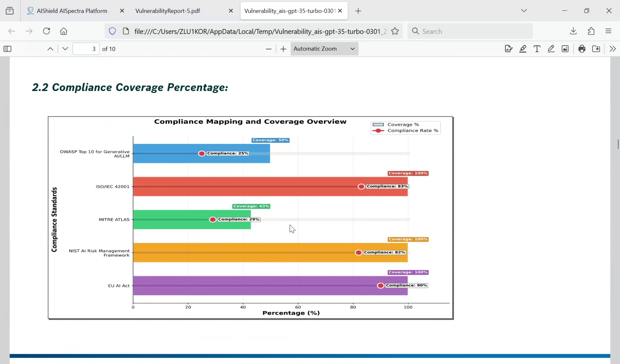This screenshot has height=364, width=620.
Task: Reload the current page
Action: pyautogui.click(x=47, y=31)
